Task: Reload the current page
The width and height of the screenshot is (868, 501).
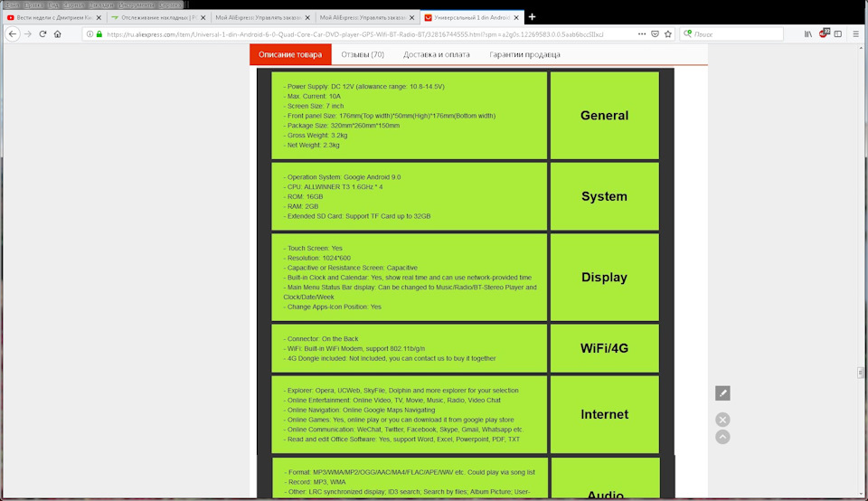Action: point(42,33)
